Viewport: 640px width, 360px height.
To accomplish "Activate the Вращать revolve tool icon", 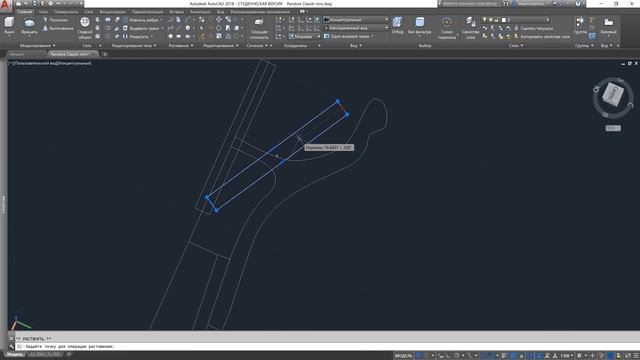I will (x=29, y=22).
